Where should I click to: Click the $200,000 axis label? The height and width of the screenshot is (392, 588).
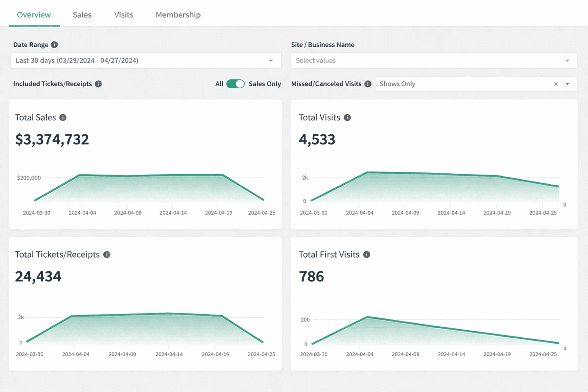(29, 178)
